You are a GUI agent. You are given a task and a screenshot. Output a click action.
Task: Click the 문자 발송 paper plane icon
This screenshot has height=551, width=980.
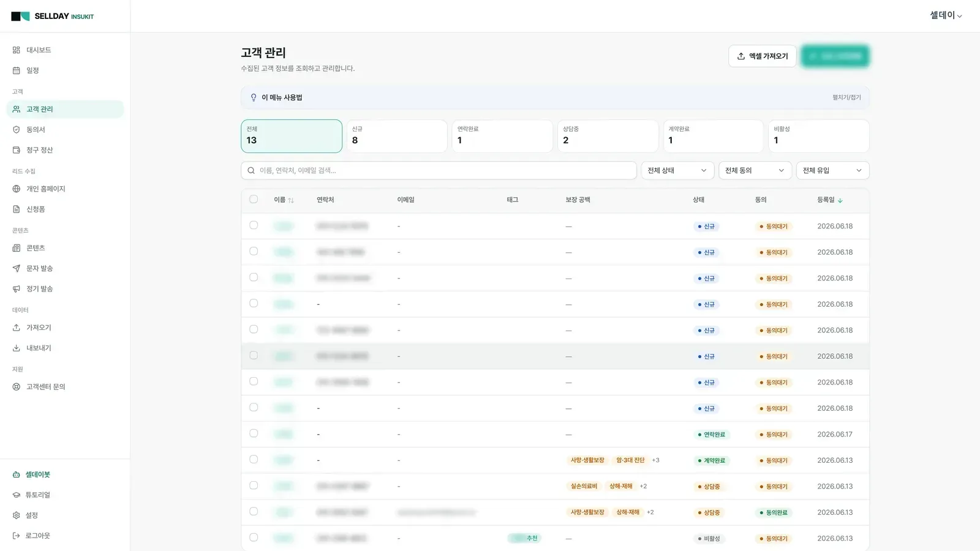coord(17,268)
